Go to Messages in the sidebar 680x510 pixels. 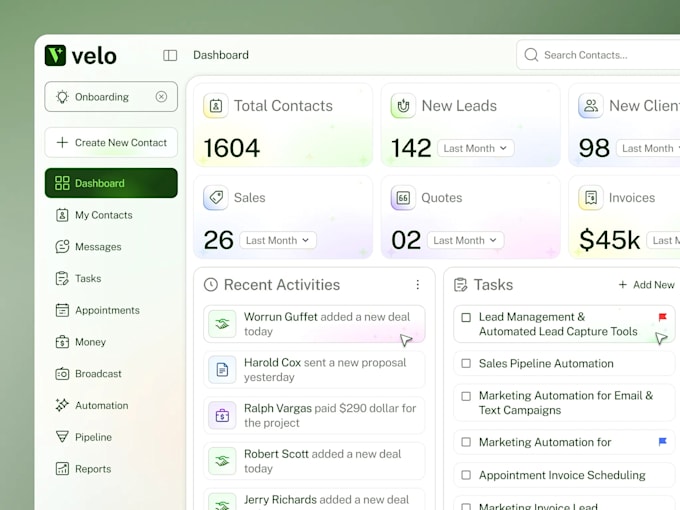click(111, 246)
